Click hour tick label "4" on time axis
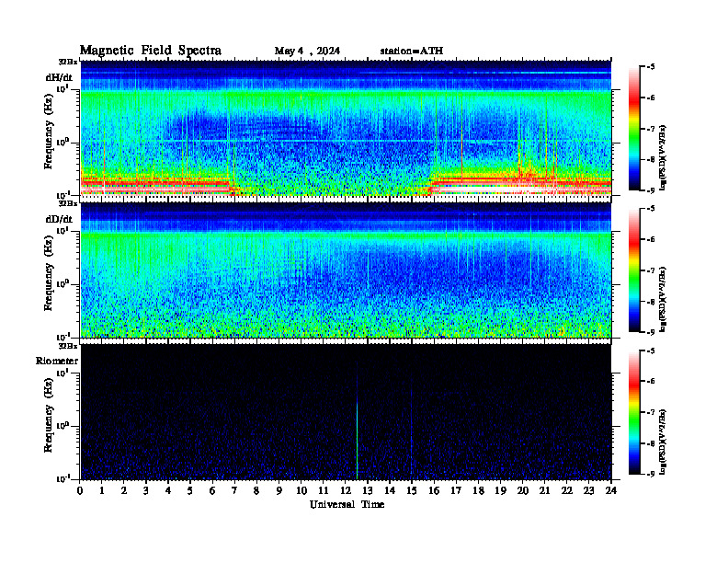 pos(168,491)
